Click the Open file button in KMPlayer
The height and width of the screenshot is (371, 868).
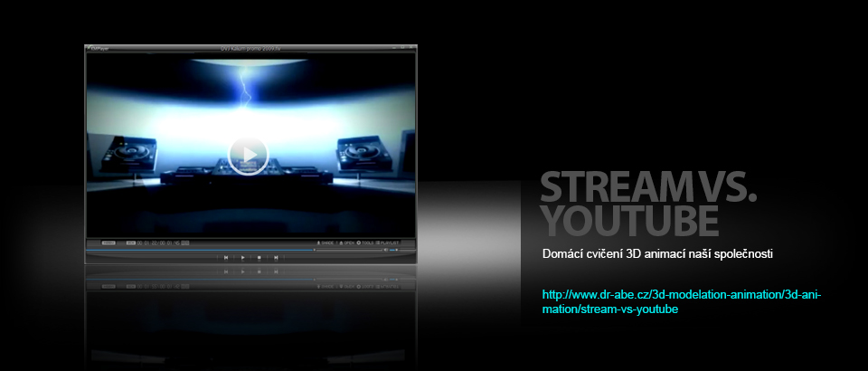[347, 243]
